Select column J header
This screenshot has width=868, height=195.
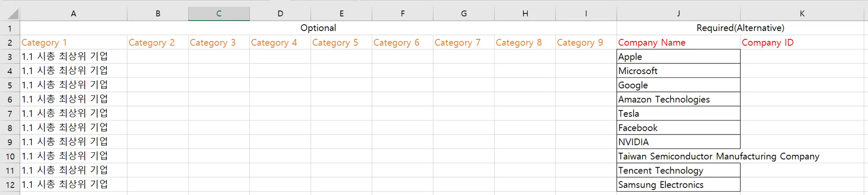point(678,14)
